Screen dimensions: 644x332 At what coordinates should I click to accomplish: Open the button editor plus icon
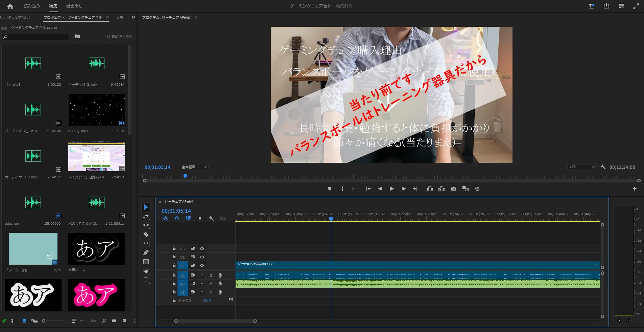click(x=635, y=189)
